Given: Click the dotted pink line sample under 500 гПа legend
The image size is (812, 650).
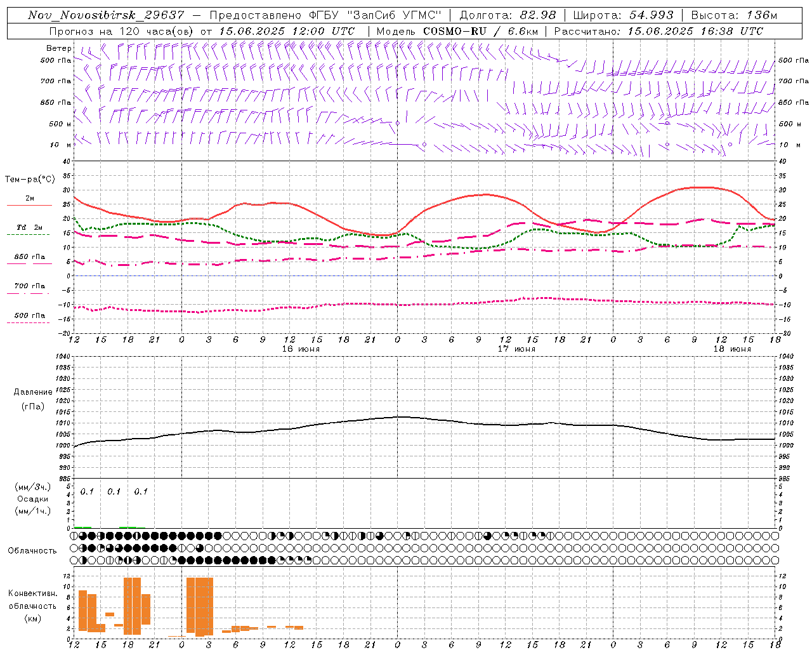Looking at the screenshot, I should point(29,322).
